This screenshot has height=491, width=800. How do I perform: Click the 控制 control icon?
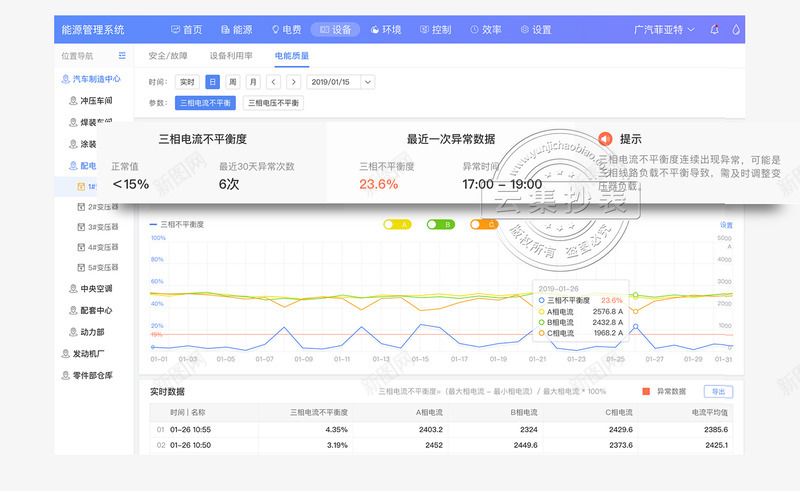click(x=424, y=30)
